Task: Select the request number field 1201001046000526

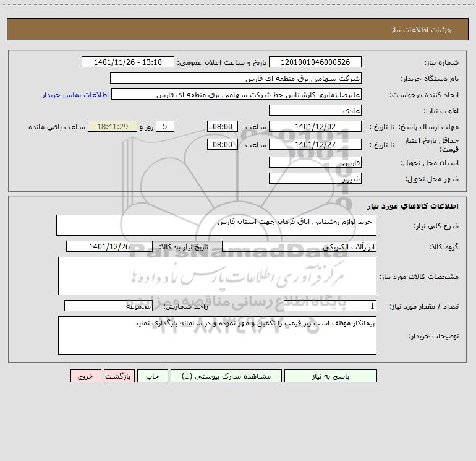Action: [315, 62]
